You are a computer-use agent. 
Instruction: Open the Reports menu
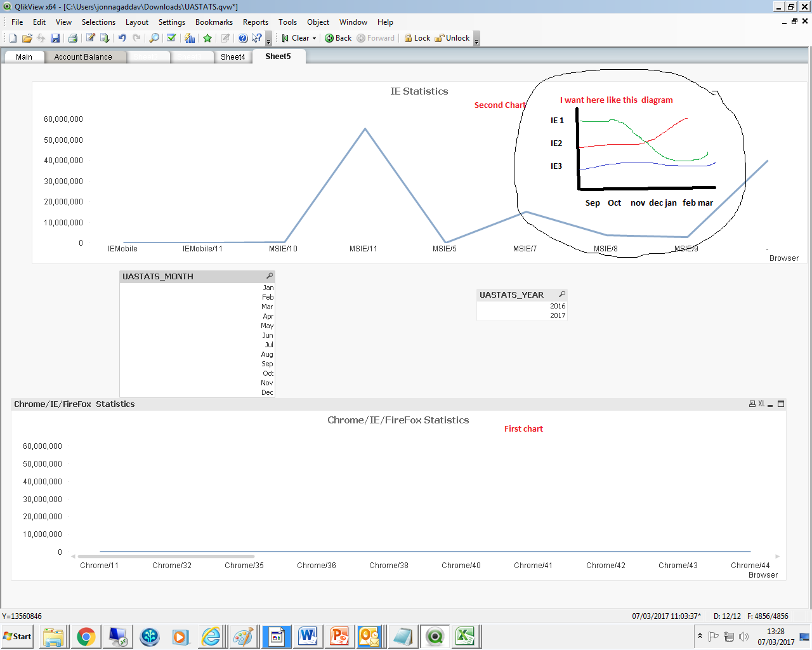click(x=256, y=22)
